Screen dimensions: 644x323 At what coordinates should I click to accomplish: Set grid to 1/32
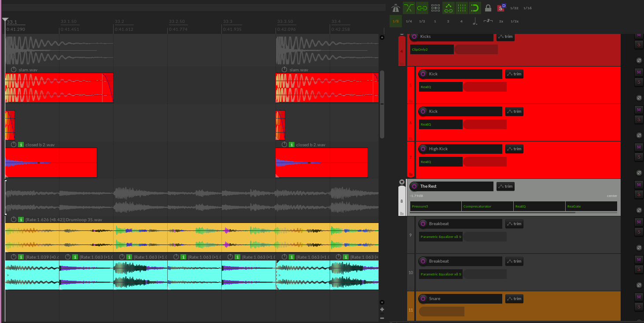[514, 8]
